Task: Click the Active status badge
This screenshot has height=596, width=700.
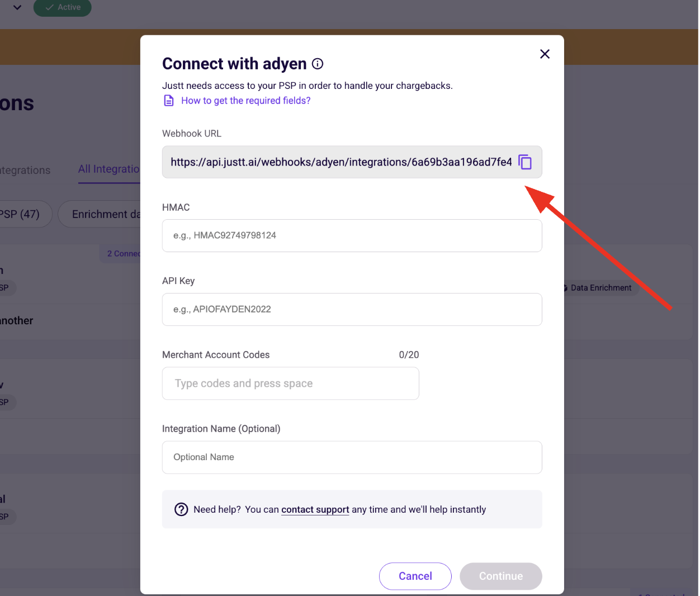Action: tap(63, 7)
